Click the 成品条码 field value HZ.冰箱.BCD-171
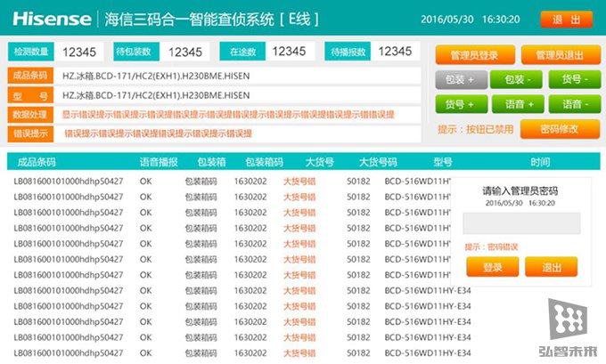The image size is (606, 364). click(156, 76)
